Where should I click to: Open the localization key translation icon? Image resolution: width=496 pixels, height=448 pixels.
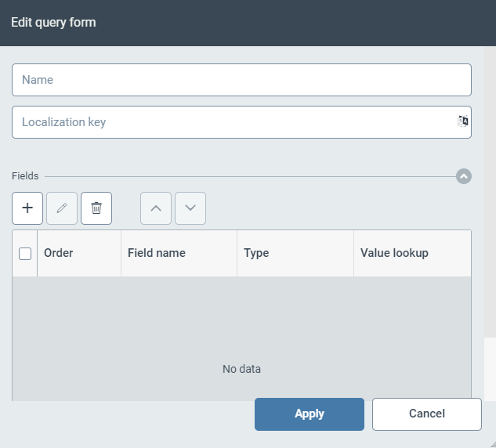(462, 121)
